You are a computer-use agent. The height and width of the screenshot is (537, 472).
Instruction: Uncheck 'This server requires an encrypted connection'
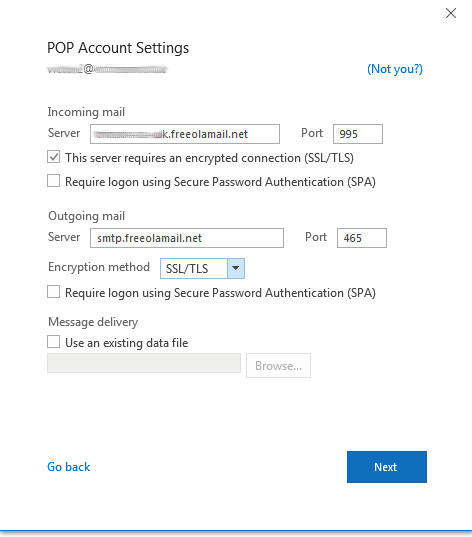click(x=53, y=157)
